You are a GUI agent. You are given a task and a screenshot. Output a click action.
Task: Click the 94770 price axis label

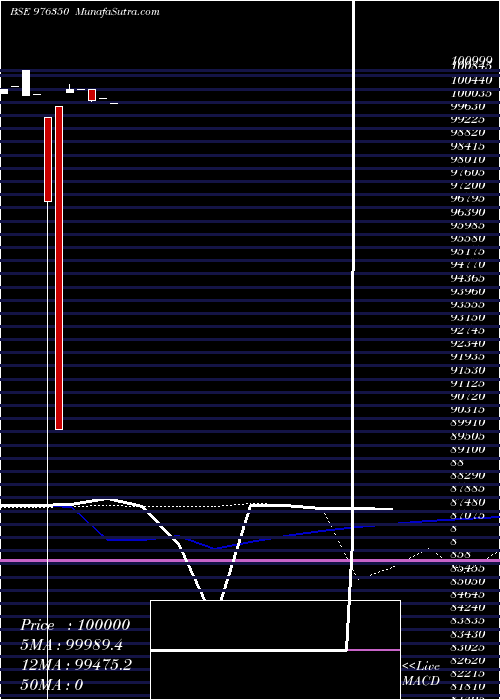tap(469, 264)
